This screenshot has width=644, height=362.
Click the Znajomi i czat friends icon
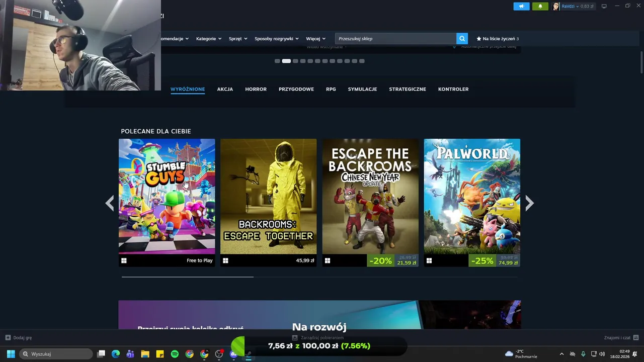[x=636, y=338]
